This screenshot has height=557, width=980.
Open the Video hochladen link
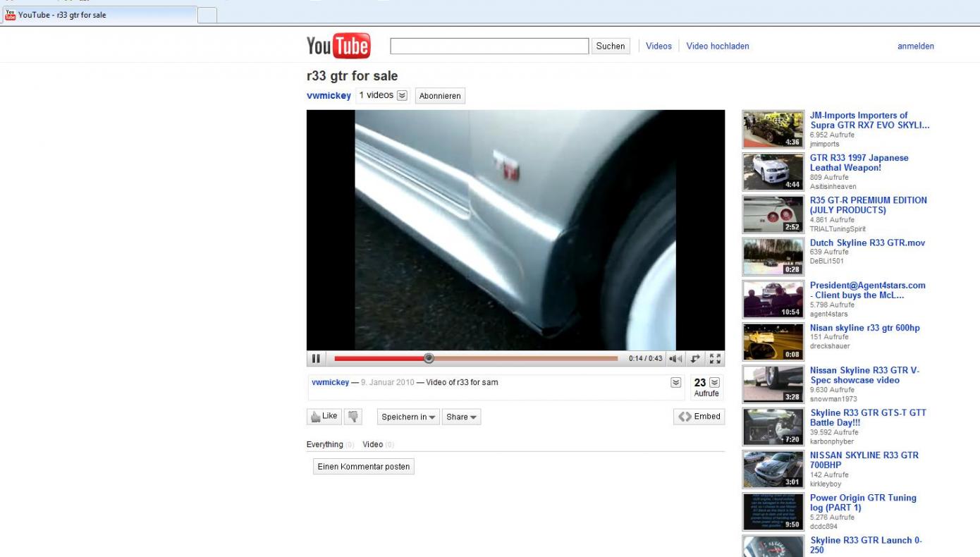pyautogui.click(x=717, y=47)
